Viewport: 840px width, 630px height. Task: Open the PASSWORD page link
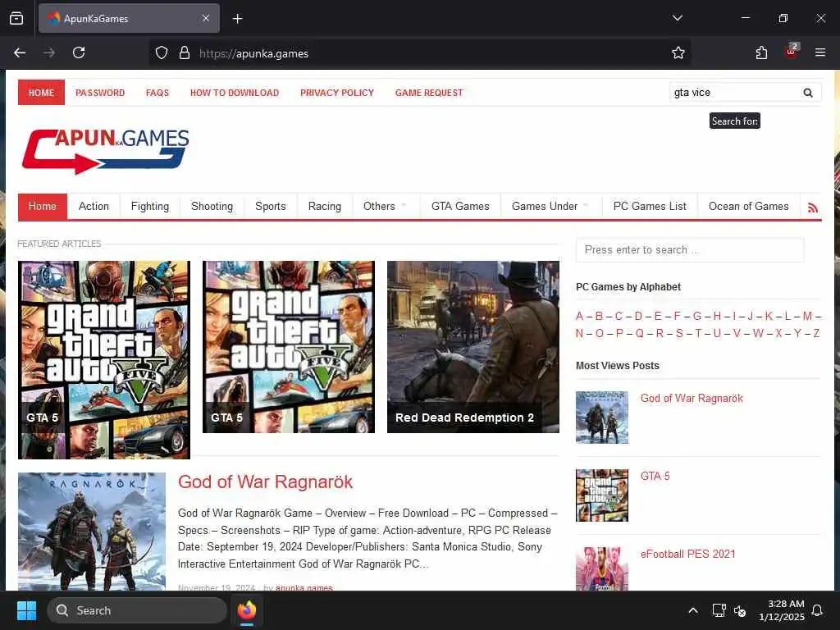click(x=100, y=93)
